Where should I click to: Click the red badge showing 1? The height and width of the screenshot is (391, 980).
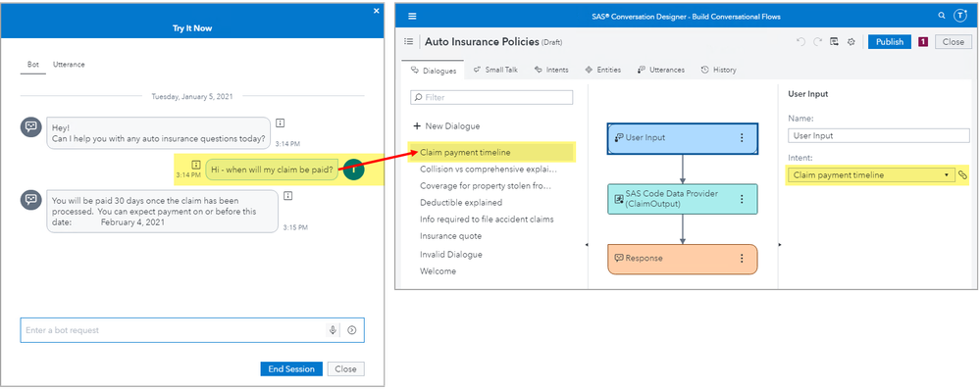click(x=923, y=42)
